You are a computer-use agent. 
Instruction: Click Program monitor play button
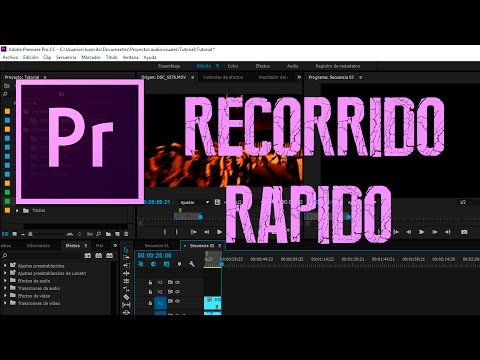(x=421, y=232)
